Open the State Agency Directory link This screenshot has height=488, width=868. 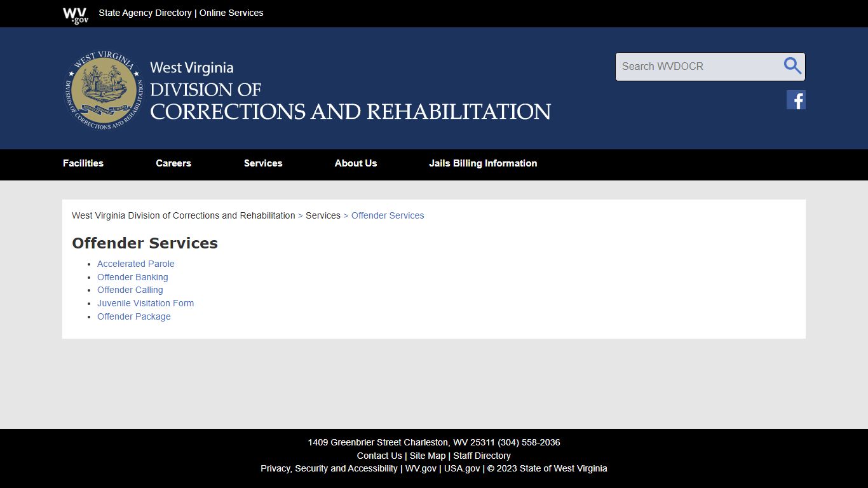point(145,13)
